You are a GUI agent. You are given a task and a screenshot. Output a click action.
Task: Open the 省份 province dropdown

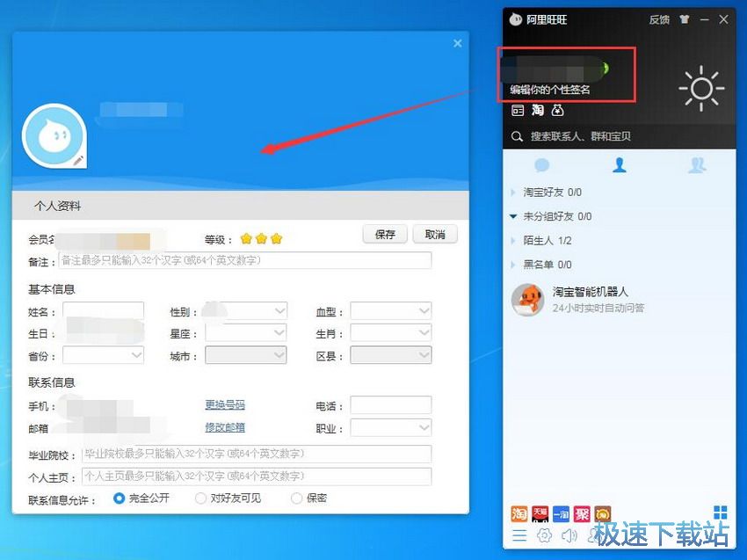click(x=103, y=355)
